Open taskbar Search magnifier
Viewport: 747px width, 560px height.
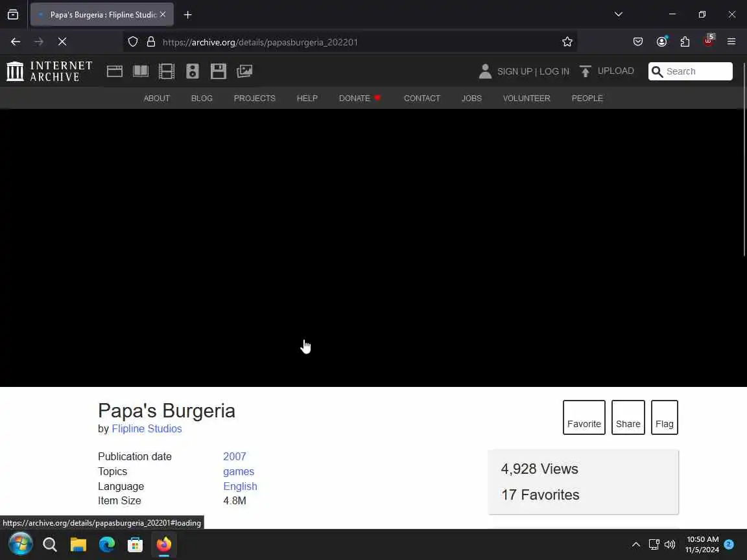[49, 544]
